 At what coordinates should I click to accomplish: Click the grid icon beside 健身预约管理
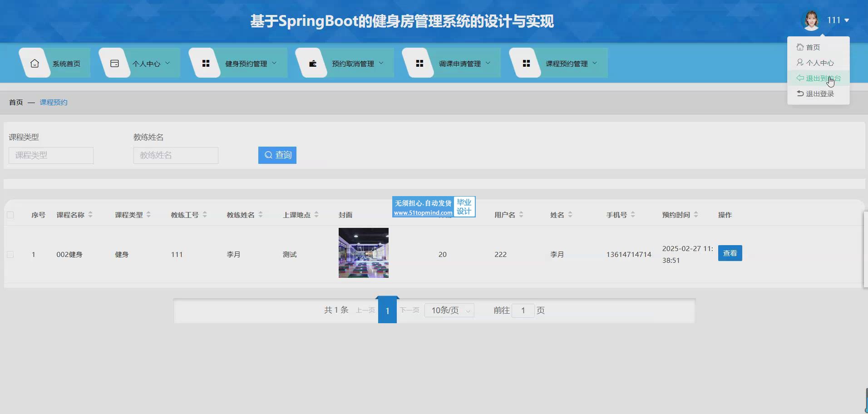point(206,64)
